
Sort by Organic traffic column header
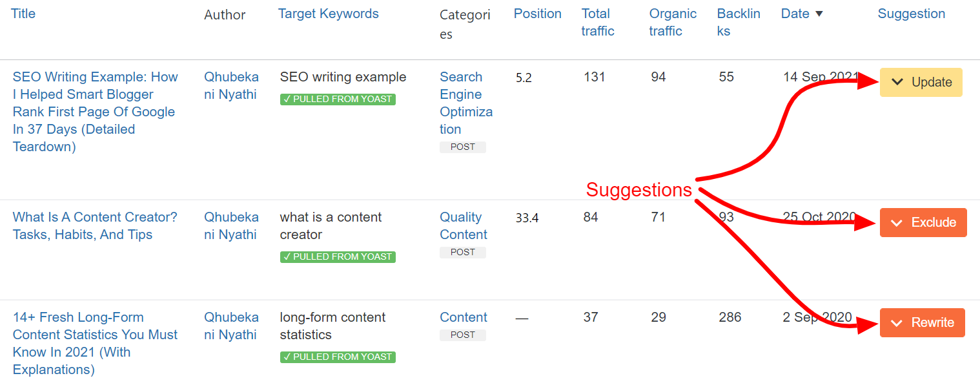tap(673, 23)
